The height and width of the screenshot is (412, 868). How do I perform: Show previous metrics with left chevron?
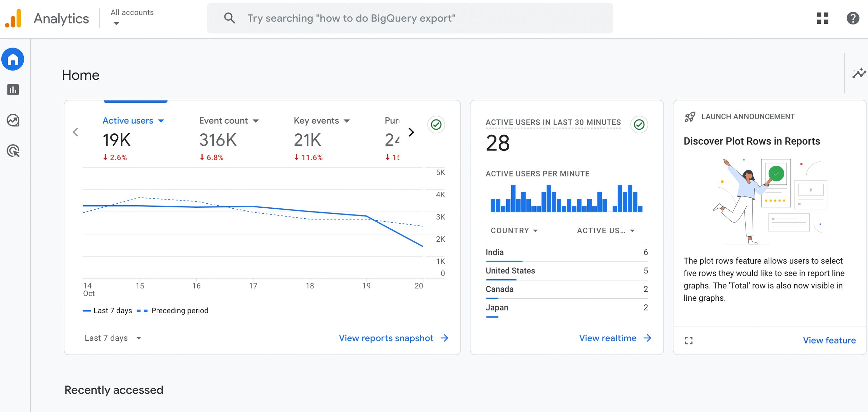76,132
